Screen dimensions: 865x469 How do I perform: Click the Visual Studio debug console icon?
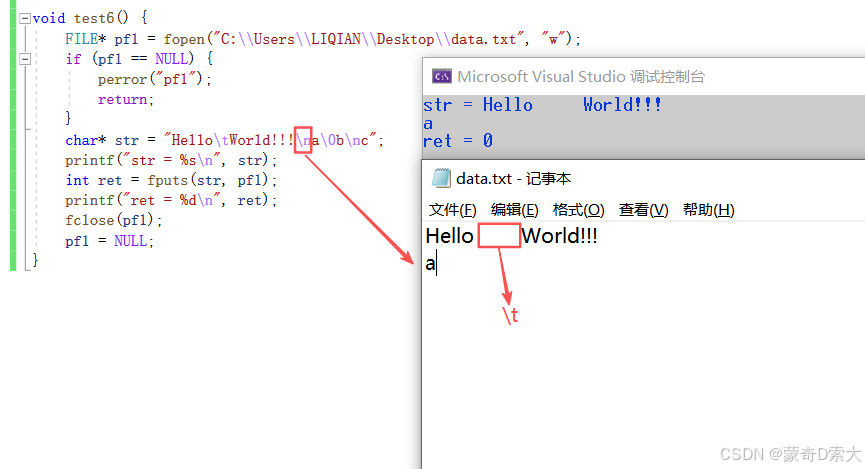pyautogui.click(x=441, y=76)
